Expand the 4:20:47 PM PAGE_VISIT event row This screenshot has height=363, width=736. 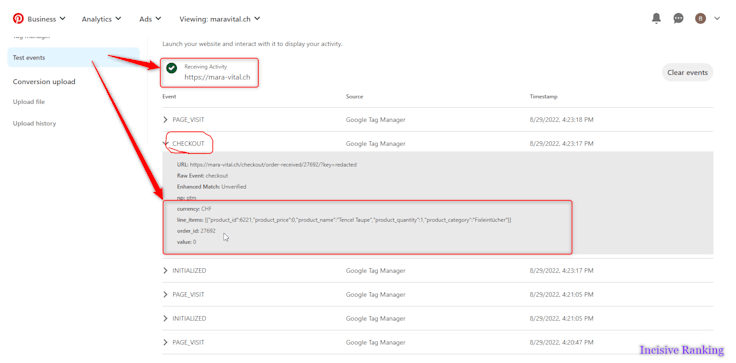(437, 342)
